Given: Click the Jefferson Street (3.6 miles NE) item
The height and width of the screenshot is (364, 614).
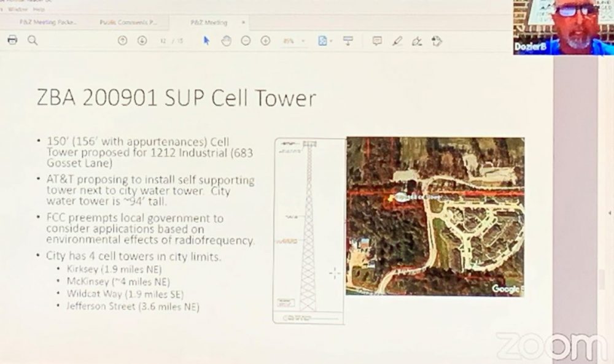Looking at the screenshot, I should (x=133, y=306).
